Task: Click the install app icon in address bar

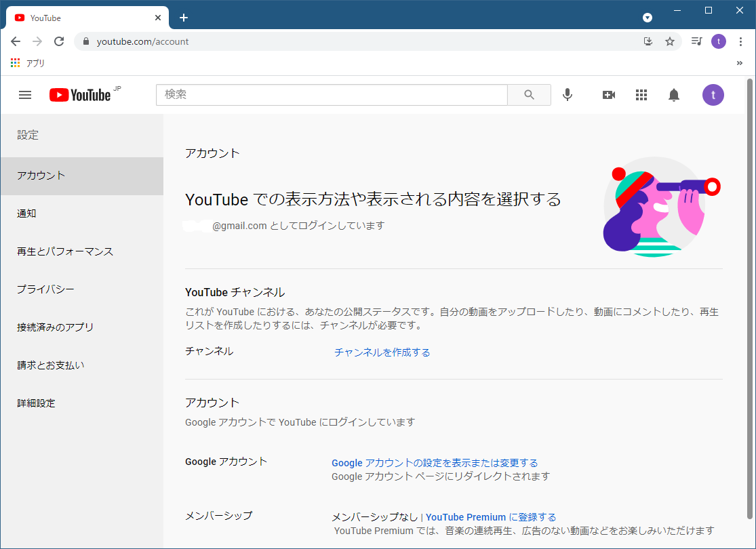Action: point(648,41)
